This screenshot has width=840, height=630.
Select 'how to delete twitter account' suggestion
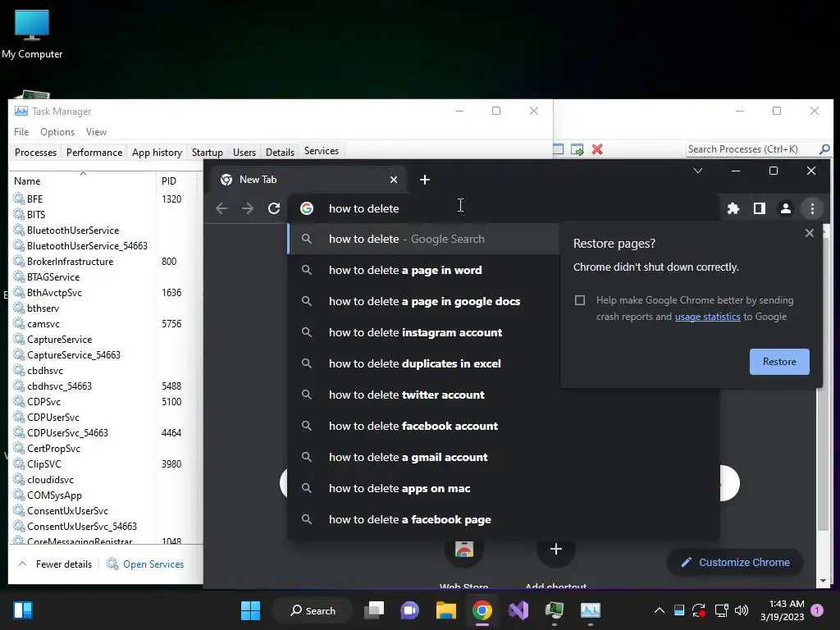point(423,395)
